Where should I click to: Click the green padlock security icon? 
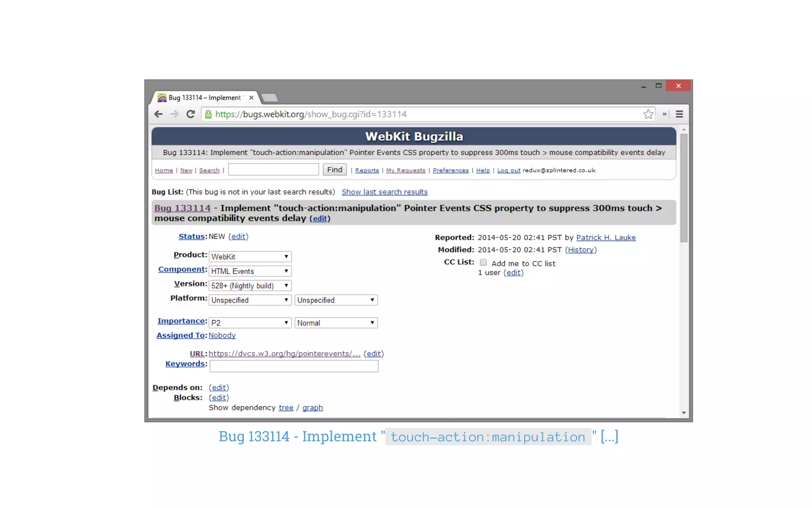[x=208, y=114]
